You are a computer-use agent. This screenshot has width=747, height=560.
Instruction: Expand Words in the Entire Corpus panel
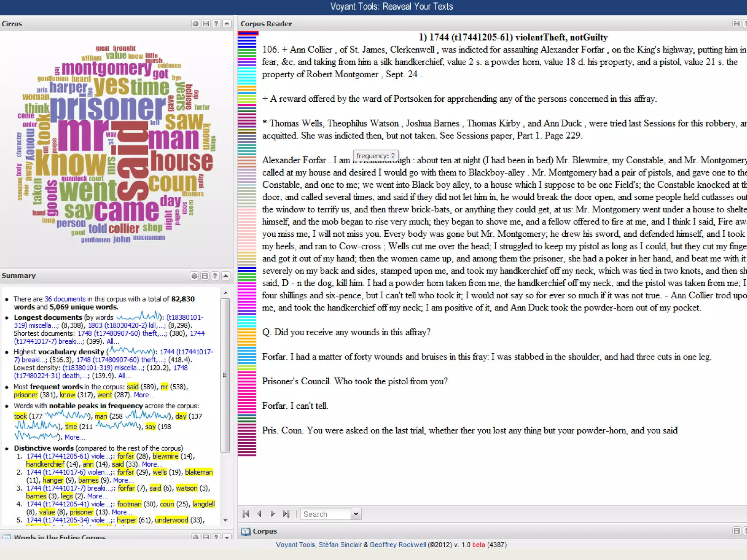[227, 537]
